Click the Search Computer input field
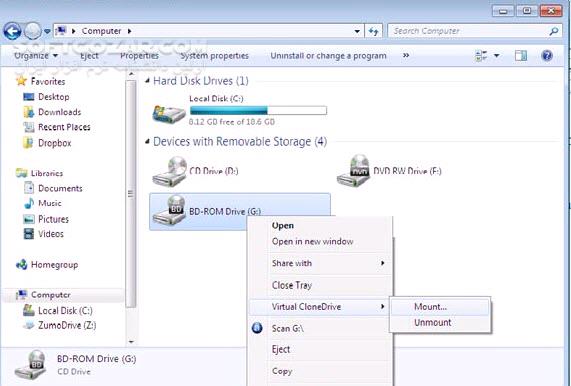Image resolution: width=571 pixels, height=386 pixels. [x=468, y=31]
